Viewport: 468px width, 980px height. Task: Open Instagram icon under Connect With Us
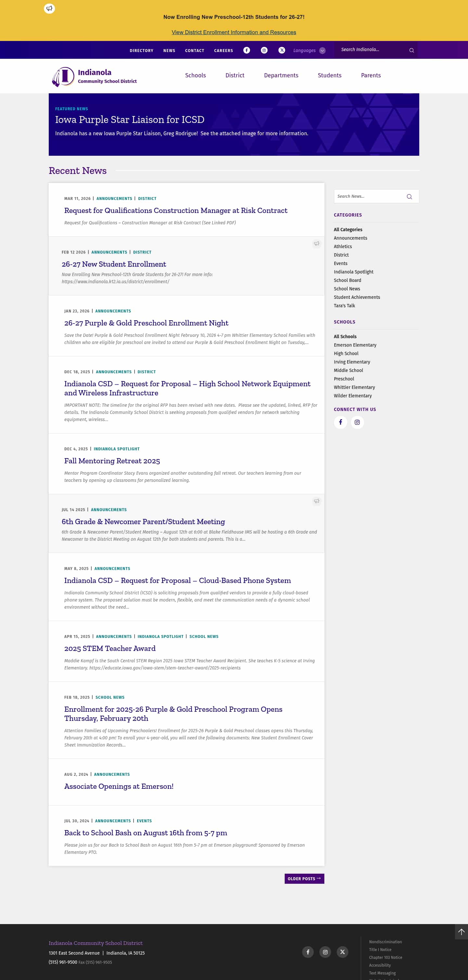(357, 422)
